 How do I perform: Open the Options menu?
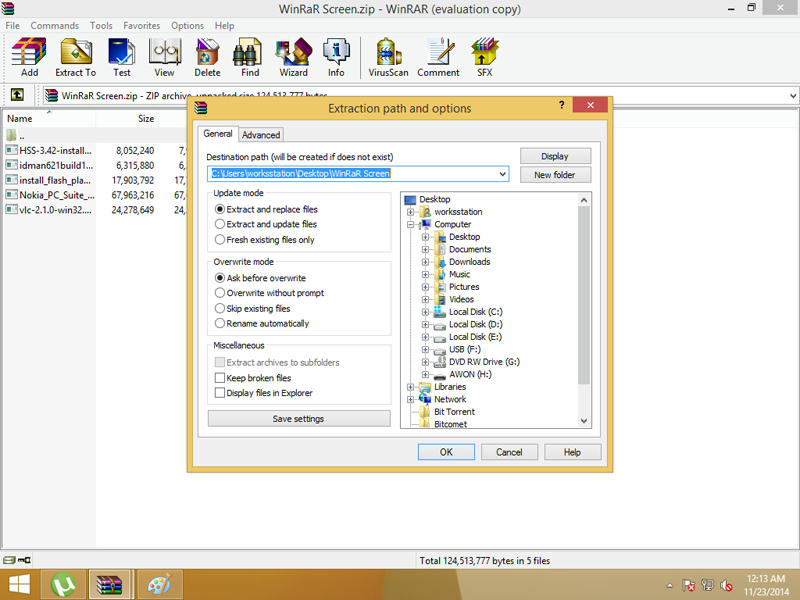pyautogui.click(x=187, y=26)
